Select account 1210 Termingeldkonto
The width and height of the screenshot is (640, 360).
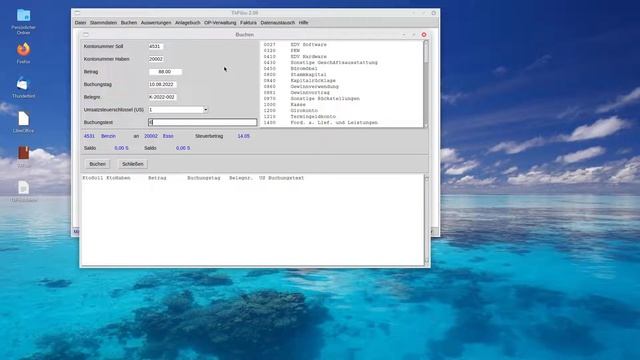click(x=300, y=117)
